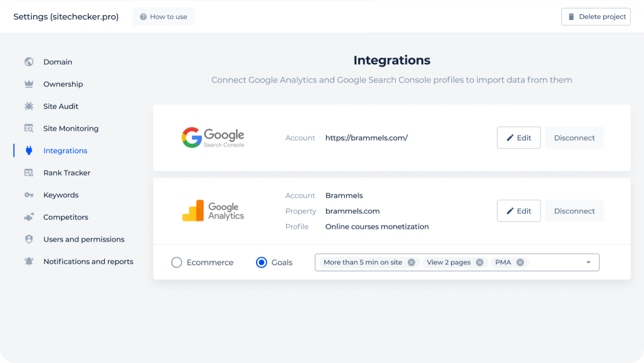
Task: Remove the PMA goal tag
Action: point(520,263)
